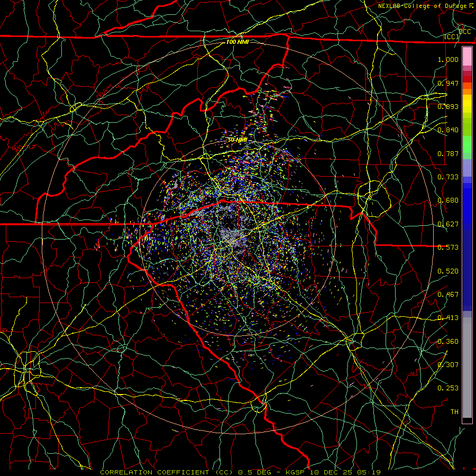Pick the pink swatch at color bar top
Viewport: 476px width, 476px height.
coord(467,56)
